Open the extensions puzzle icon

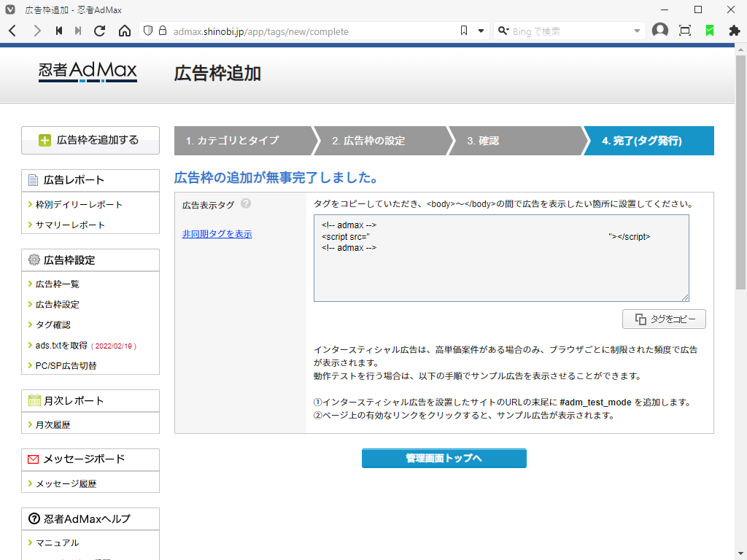click(x=735, y=31)
